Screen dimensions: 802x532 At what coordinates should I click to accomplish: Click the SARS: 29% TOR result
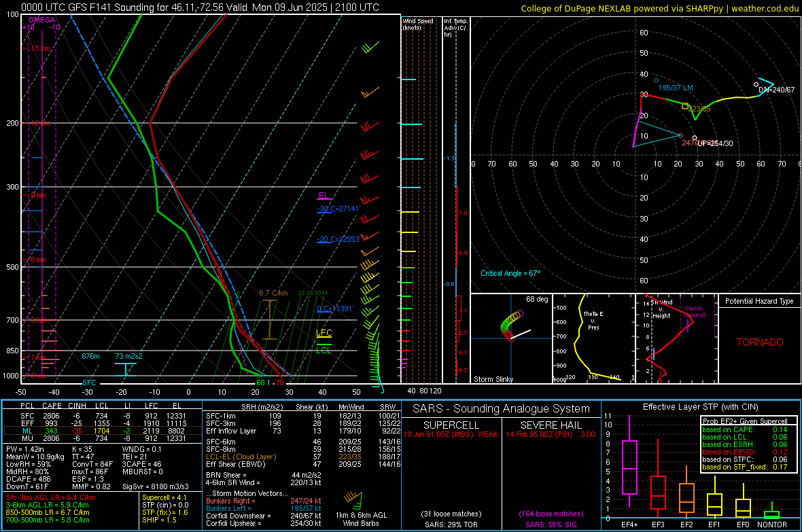(x=451, y=525)
